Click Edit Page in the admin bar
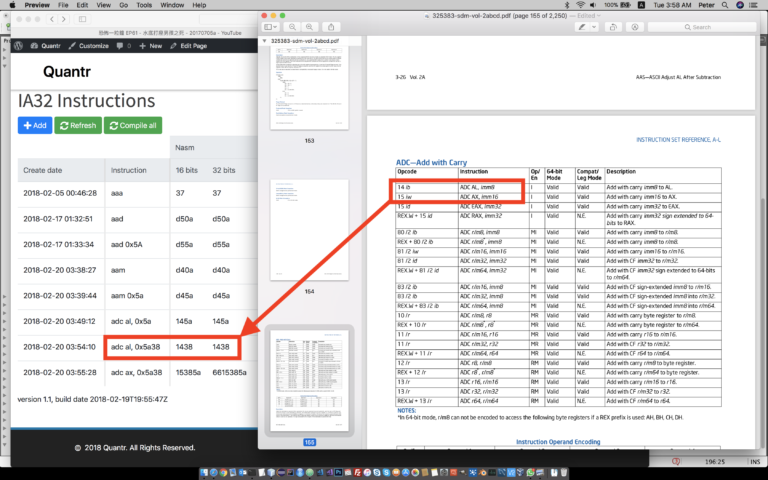Screen dimensions: 768x480 189,46
